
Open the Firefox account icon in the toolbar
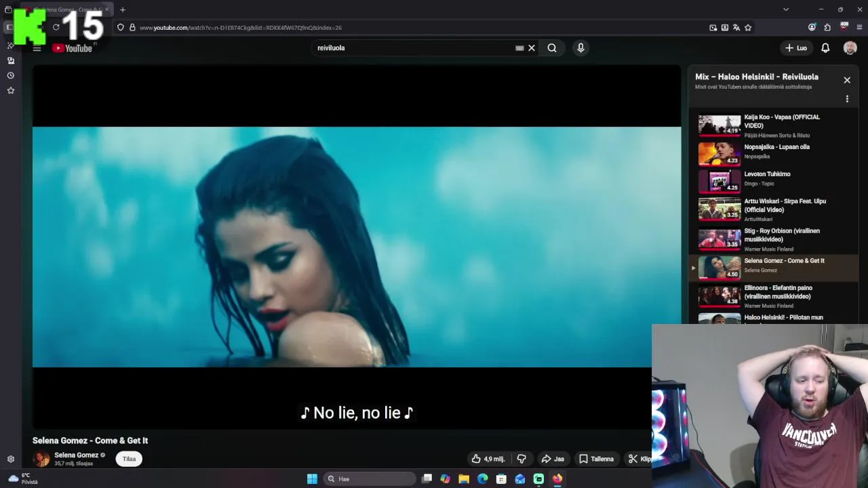pos(812,28)
